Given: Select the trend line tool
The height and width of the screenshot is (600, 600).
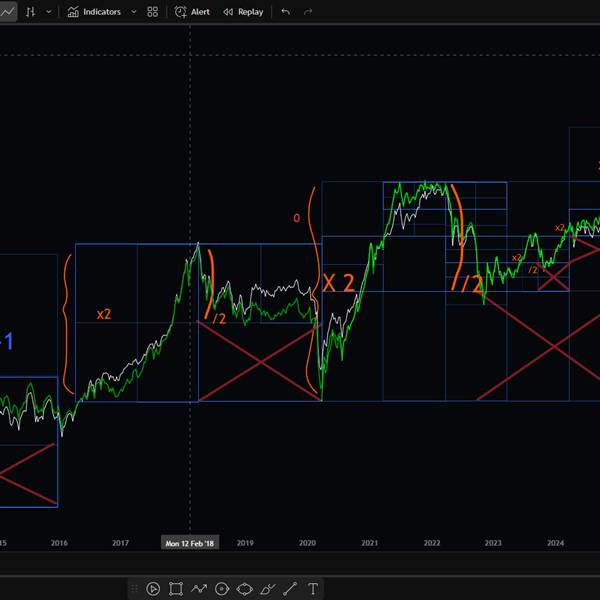Looking at the screenshot, I should coord(290,589).
